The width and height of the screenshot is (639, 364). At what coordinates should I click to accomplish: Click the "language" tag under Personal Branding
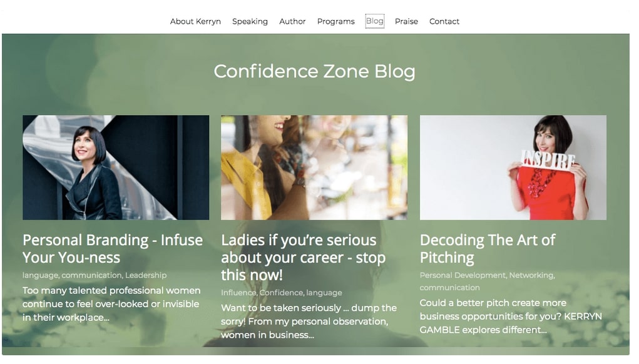40,275
